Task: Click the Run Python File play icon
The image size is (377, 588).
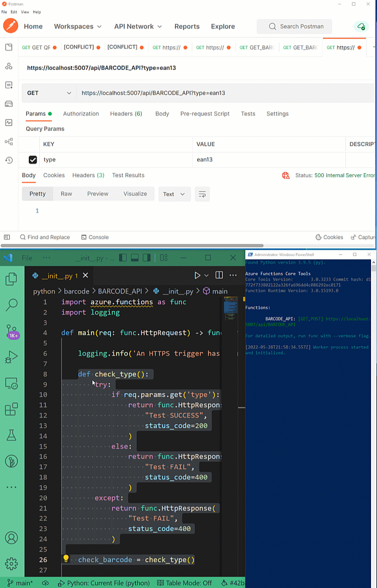Action: pyautogui.click(x=197, y=275)
